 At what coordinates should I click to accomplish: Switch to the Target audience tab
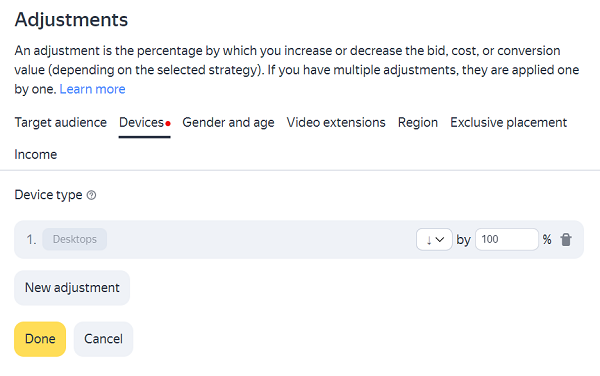pos(60,122)
